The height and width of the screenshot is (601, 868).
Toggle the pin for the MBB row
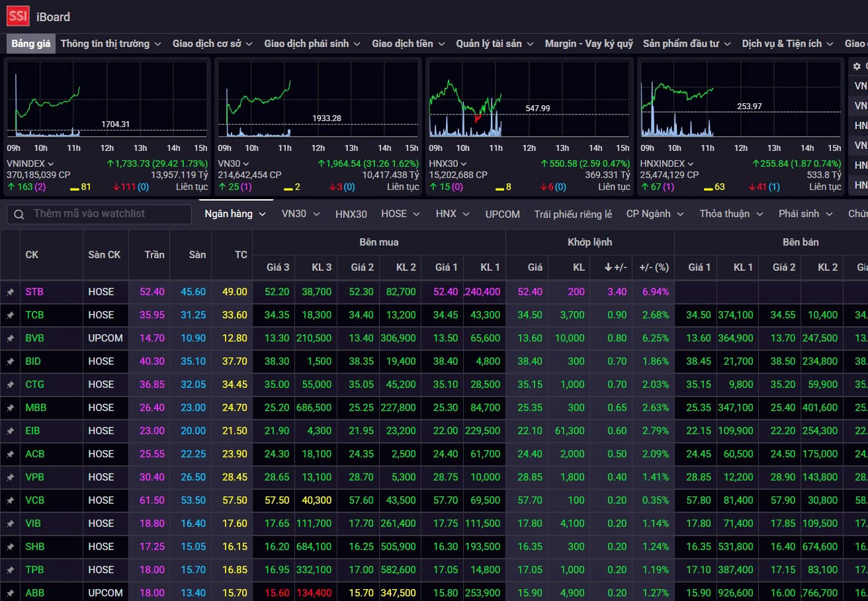[x=10, y=408]
